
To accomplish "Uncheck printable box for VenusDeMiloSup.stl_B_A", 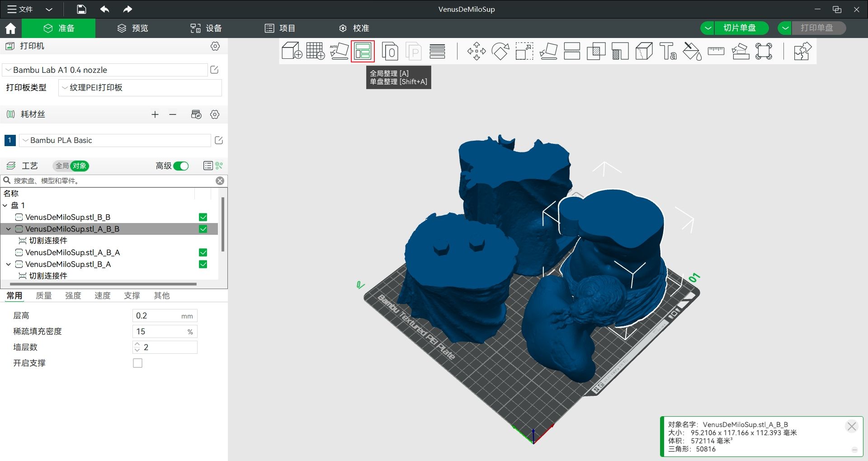I will pos(203,264).
